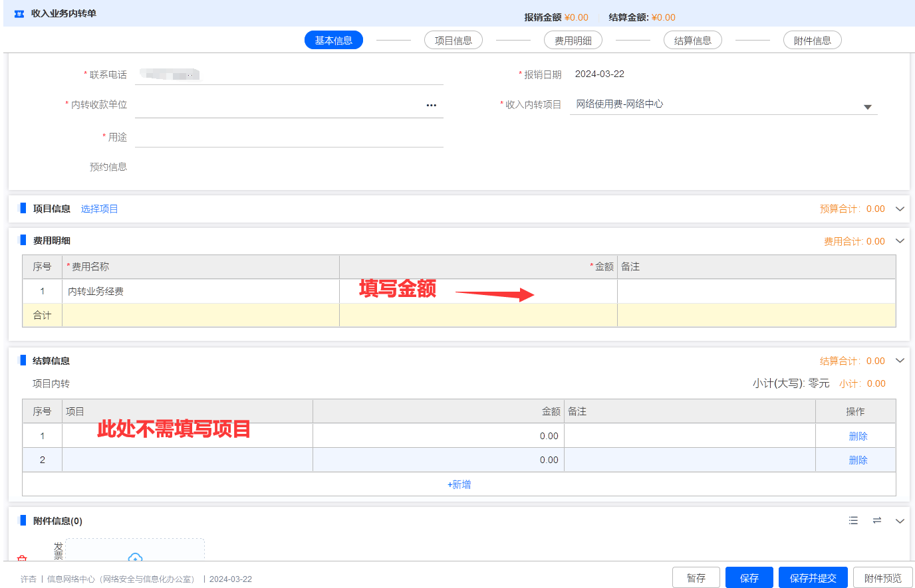Collapse the 费用明细 section
The width and height of the screenshot is (915, 588).
[900, 241]
